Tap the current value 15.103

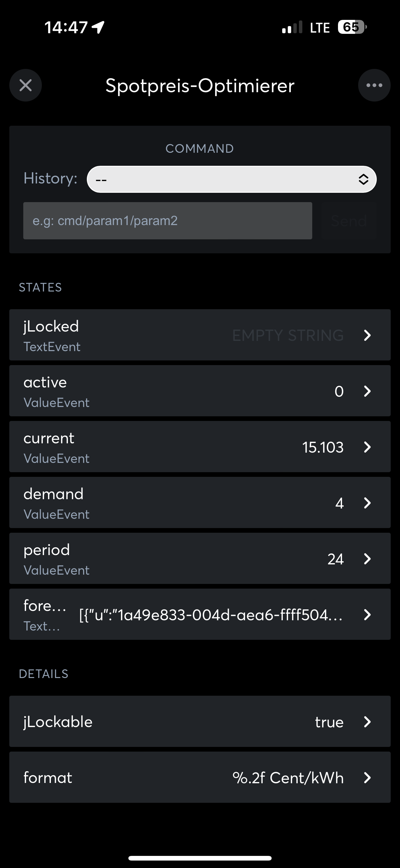322,447
